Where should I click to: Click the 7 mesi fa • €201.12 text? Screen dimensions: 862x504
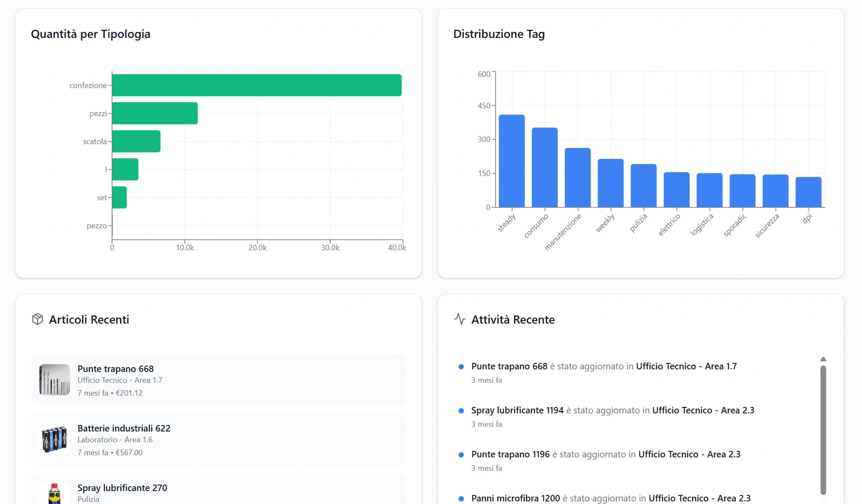point(110,393)
